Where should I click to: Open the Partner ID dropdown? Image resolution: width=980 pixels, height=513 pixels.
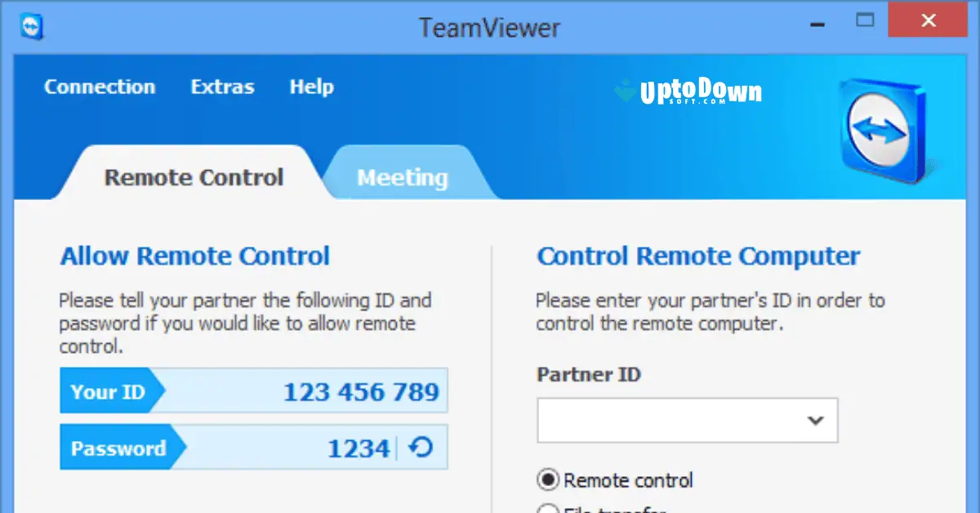tap(814, 420)
